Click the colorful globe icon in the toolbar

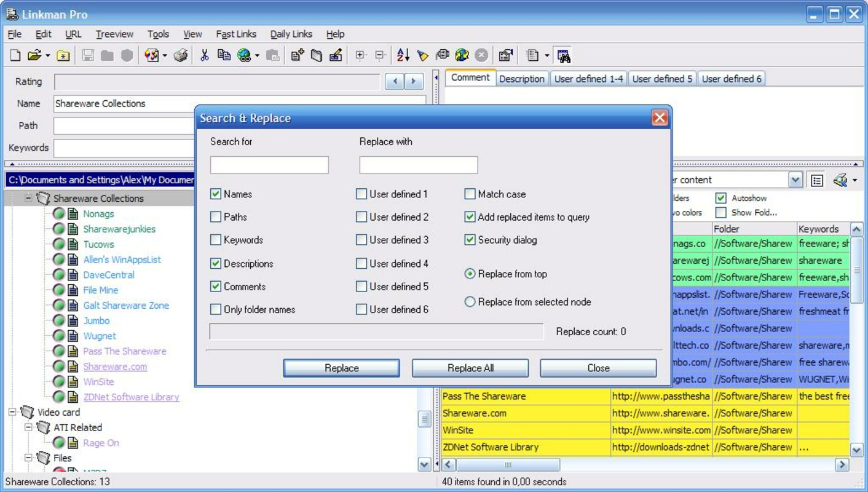pos(462,55)
